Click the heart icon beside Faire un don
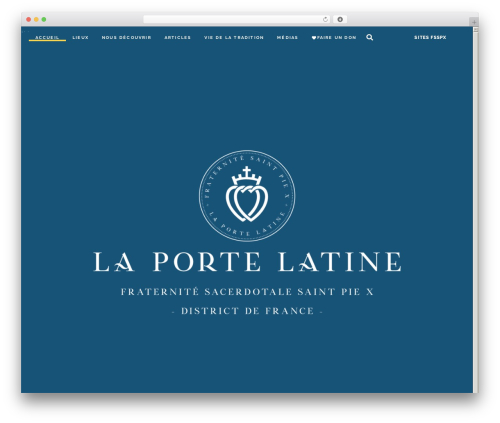Viewport: 500px width, 423px height. [x=314, y=38]
